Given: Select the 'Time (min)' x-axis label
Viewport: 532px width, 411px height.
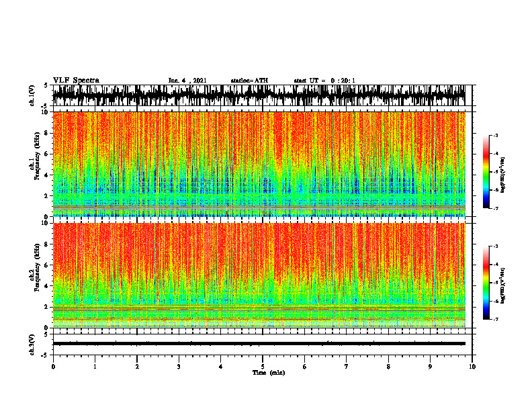Looking at the screenshot, I should click(x=269, y=373).
